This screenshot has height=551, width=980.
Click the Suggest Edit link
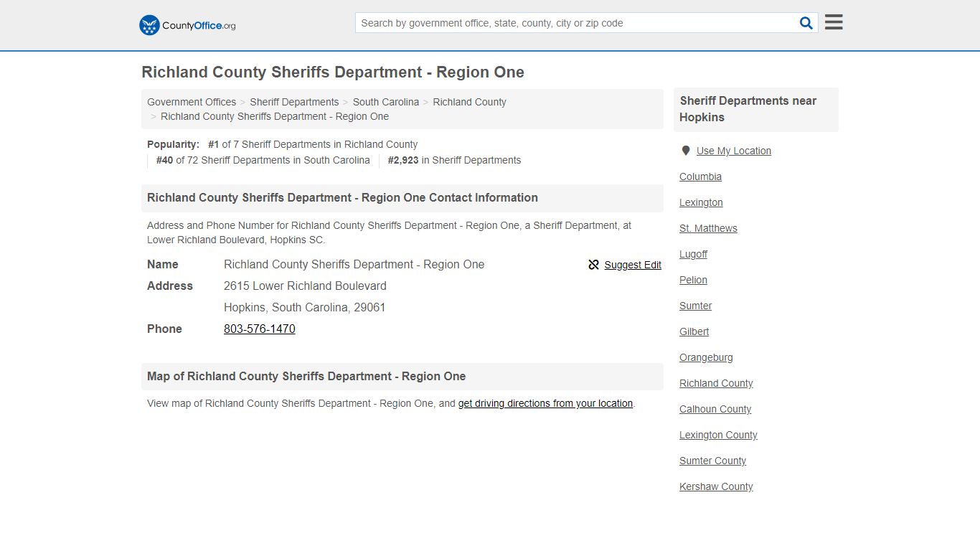(633, 265)
